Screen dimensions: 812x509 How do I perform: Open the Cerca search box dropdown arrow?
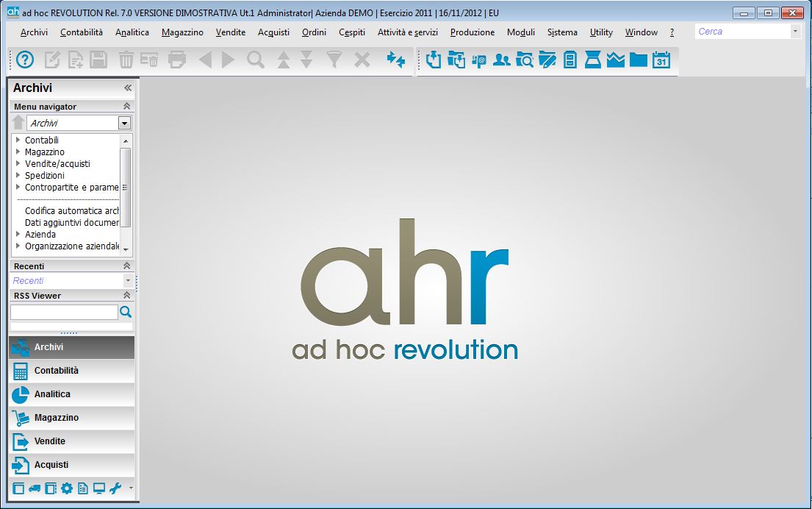tap(795, 32)
